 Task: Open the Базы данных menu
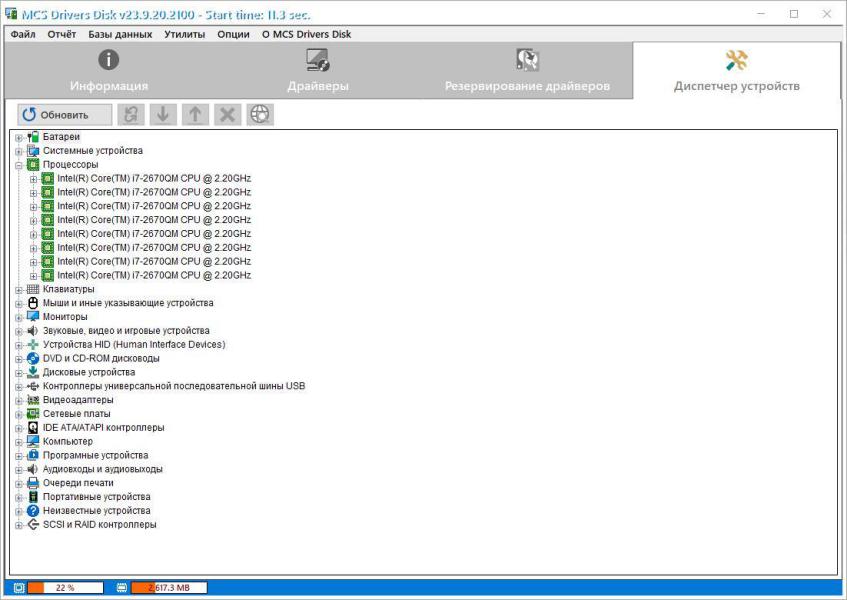point(120,35)
